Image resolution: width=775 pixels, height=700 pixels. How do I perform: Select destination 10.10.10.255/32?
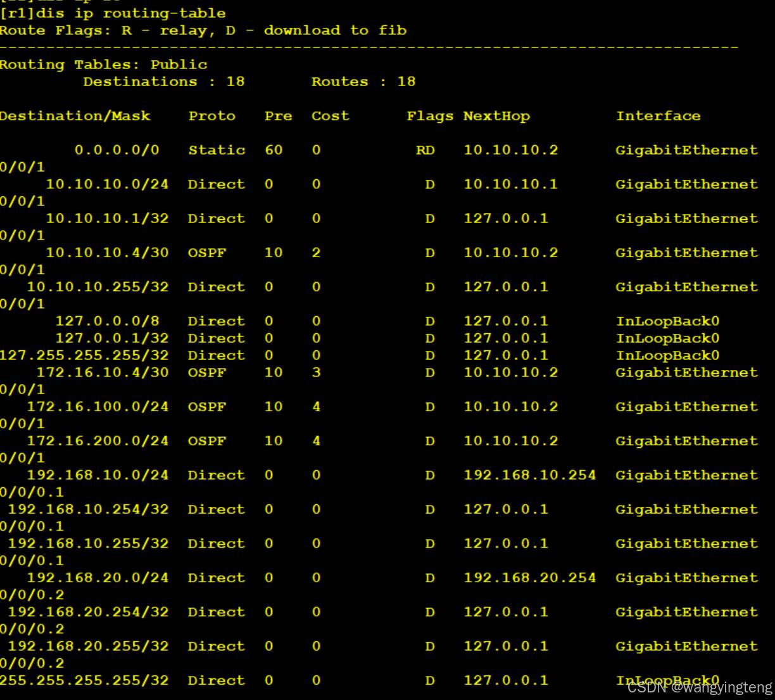tap(98, 286)
